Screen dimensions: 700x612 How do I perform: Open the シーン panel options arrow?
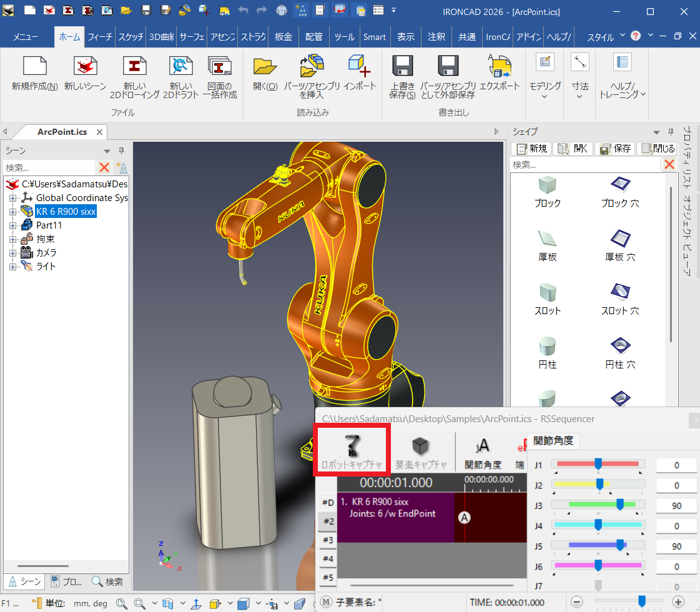click(107, 151)
